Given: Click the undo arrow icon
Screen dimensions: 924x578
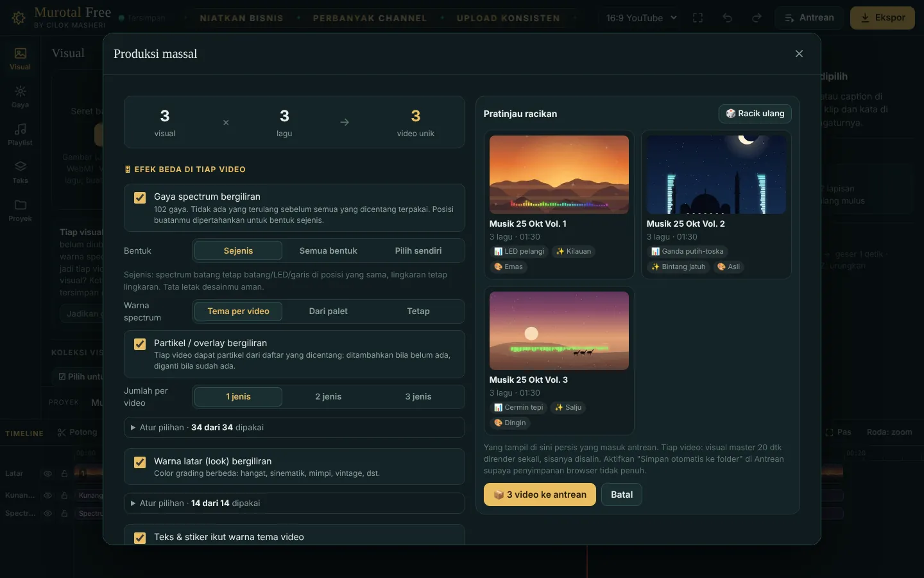Looking at the screenshot, I should pos(727,18).
